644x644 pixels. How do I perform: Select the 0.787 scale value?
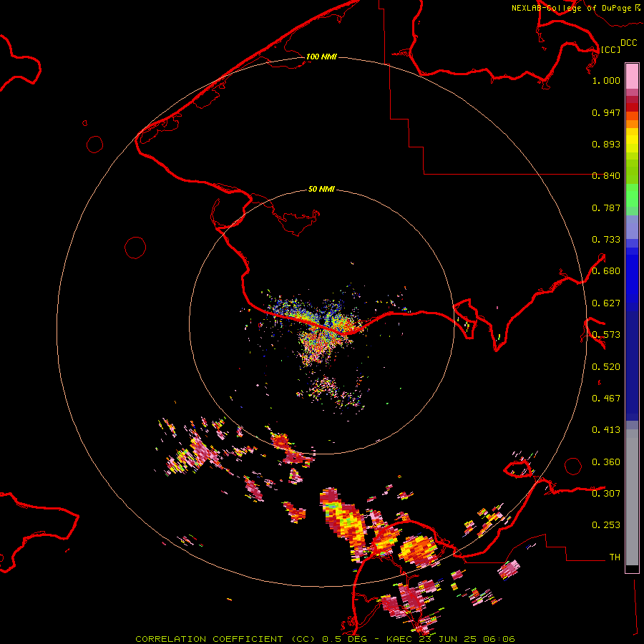click(606, 208)
